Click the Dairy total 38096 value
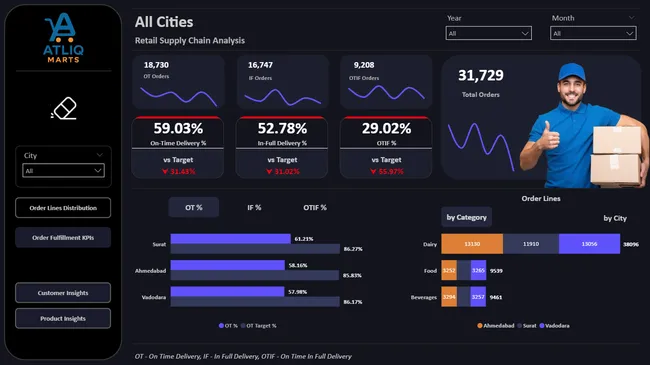This screenshot has width=650, height=365. [631, 244]
